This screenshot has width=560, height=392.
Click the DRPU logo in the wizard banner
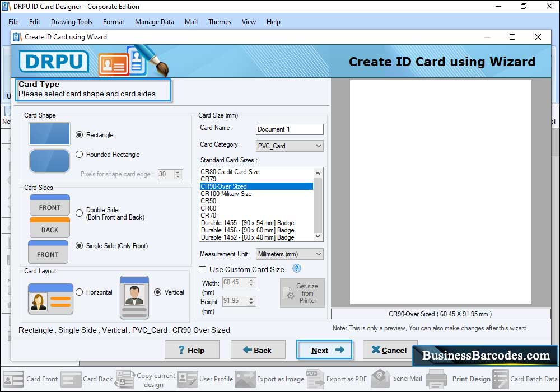tap(54, 62)
